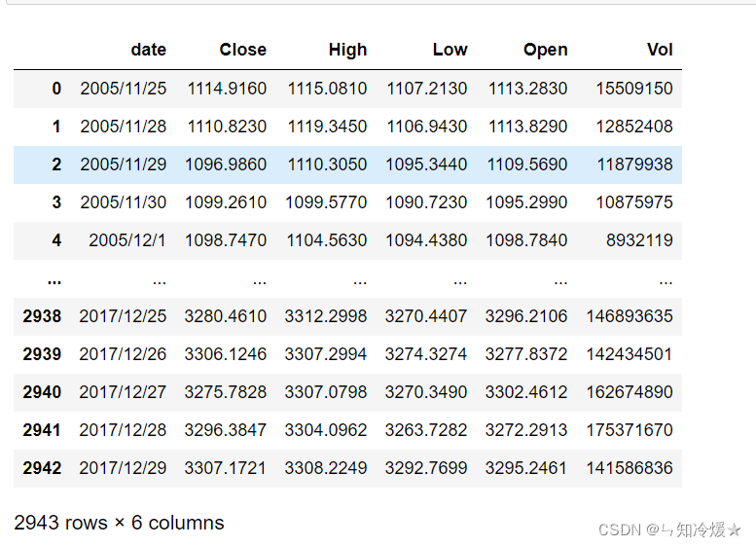Click the ellipsis row index

point(54,279)
